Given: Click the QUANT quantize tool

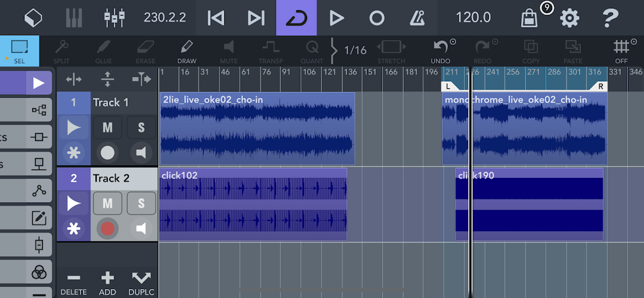Looking at the screenshot, I should pyautogui.click(x=312, y=51).
